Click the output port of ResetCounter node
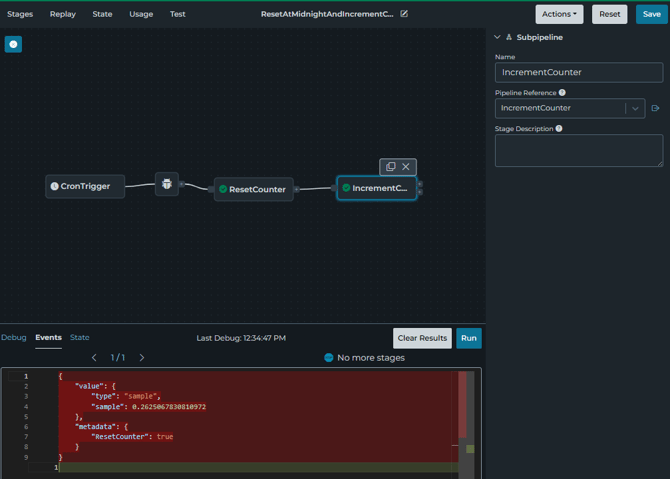 tap(296, 189)
